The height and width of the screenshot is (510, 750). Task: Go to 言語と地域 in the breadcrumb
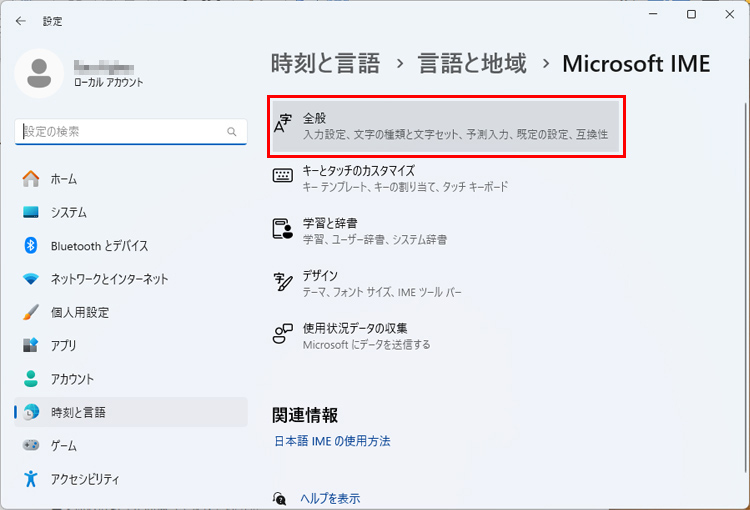click(472, 64)
